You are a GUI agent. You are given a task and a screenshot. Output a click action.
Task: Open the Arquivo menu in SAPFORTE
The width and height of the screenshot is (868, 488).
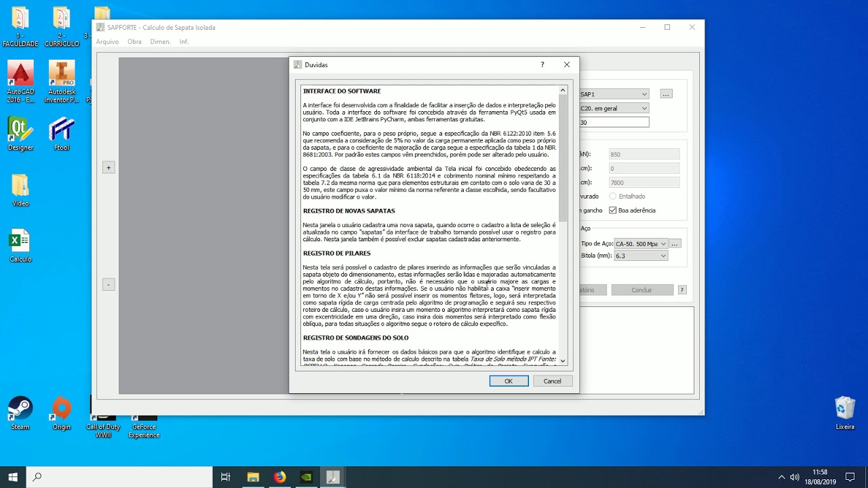(107, 42)
